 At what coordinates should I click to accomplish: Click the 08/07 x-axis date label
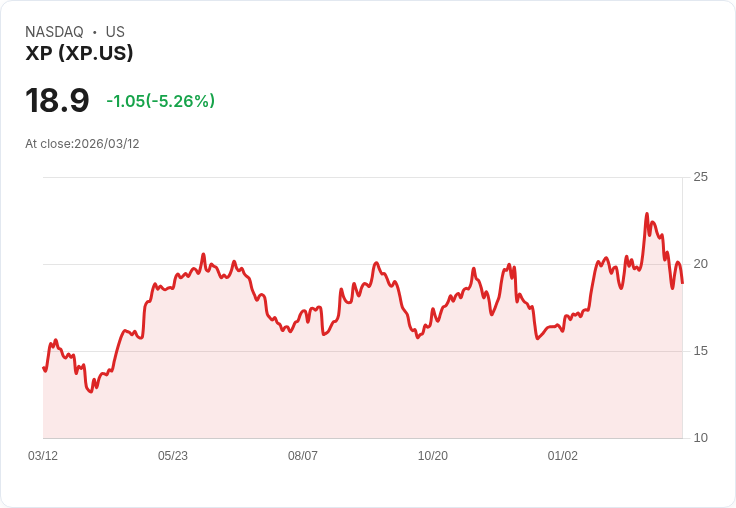coord(303,456)
